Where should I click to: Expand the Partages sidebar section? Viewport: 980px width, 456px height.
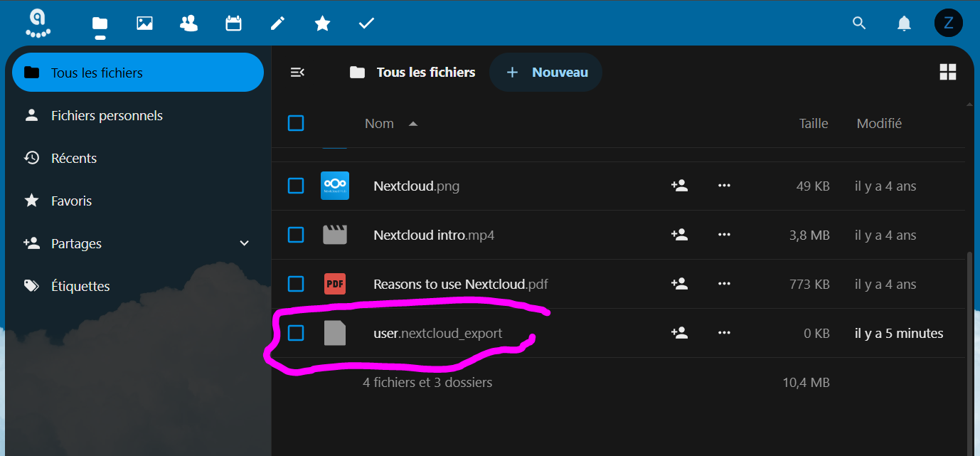245,243
